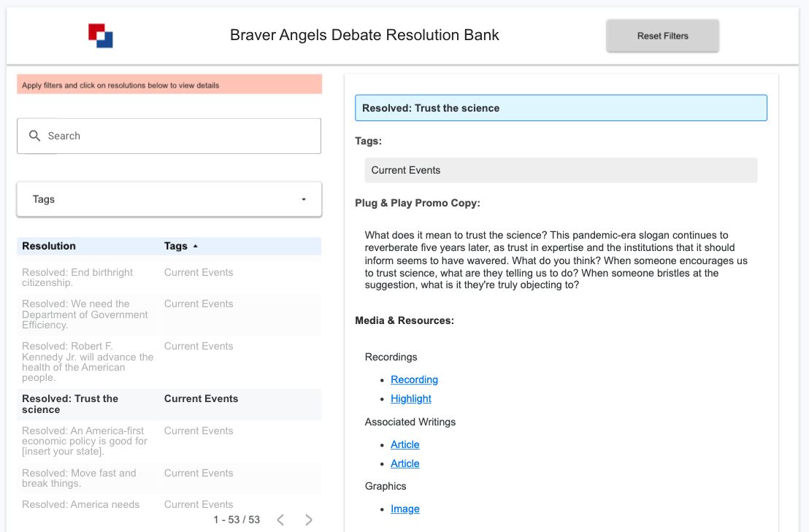This screenshot has width=809, height=532.
Task: Sort by the Resolution column header
Action: pyautogui.click(x=49, y=246)
